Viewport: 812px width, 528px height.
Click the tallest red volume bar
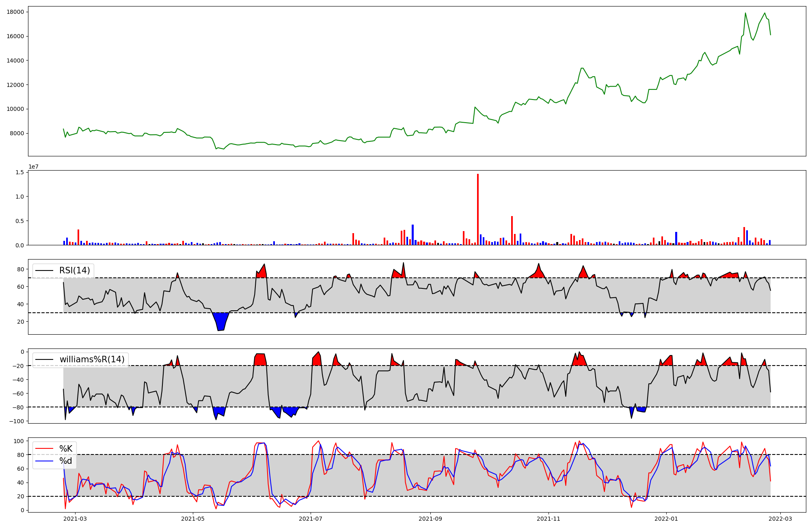pos(478,209)
